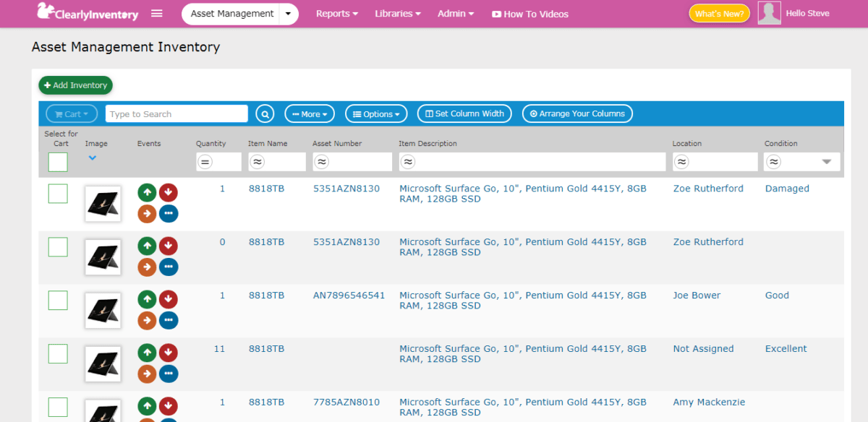Click the approximate-match filter icon under Asset Number

pos(322,162)
